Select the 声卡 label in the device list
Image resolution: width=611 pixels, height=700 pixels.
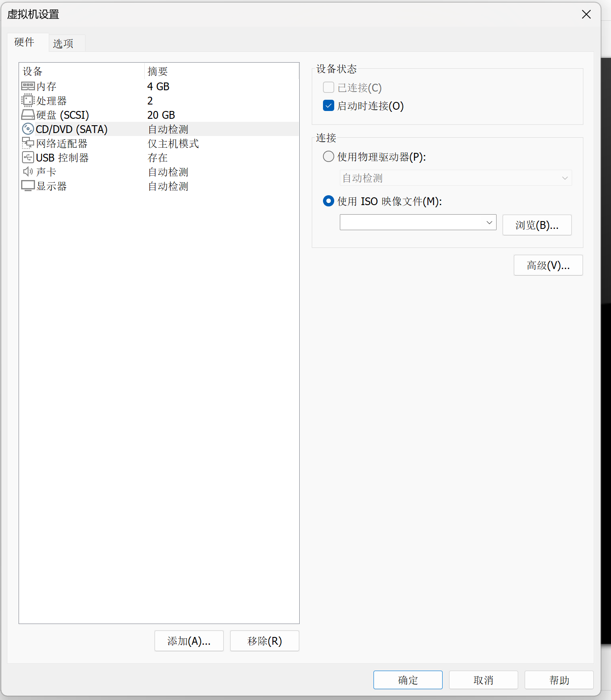pos(47,172)
